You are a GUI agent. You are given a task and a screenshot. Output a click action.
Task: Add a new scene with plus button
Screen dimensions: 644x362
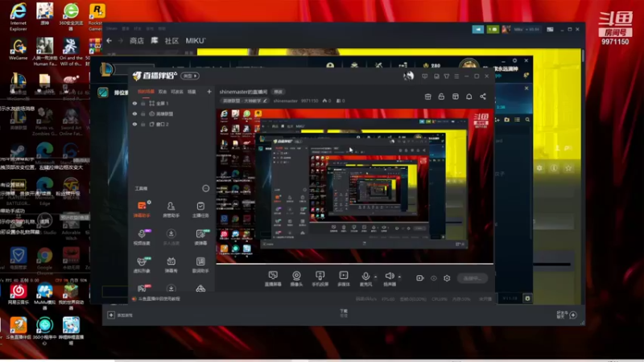tap(209, 92)
